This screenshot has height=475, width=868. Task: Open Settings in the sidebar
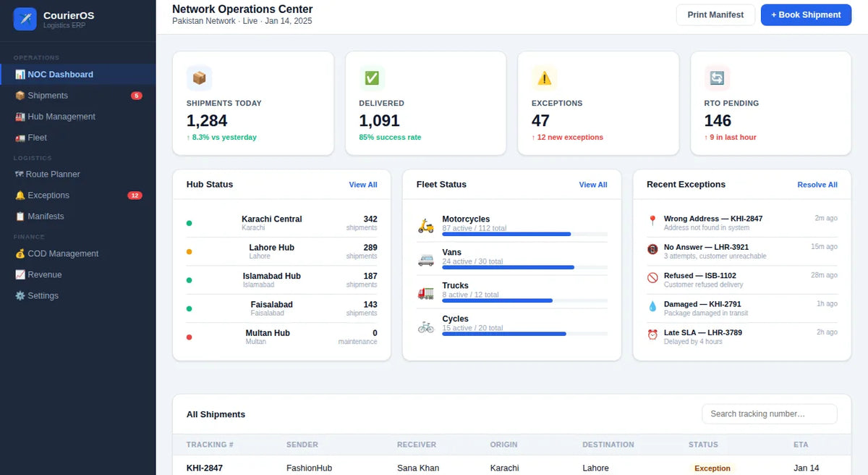coord(78,295)
